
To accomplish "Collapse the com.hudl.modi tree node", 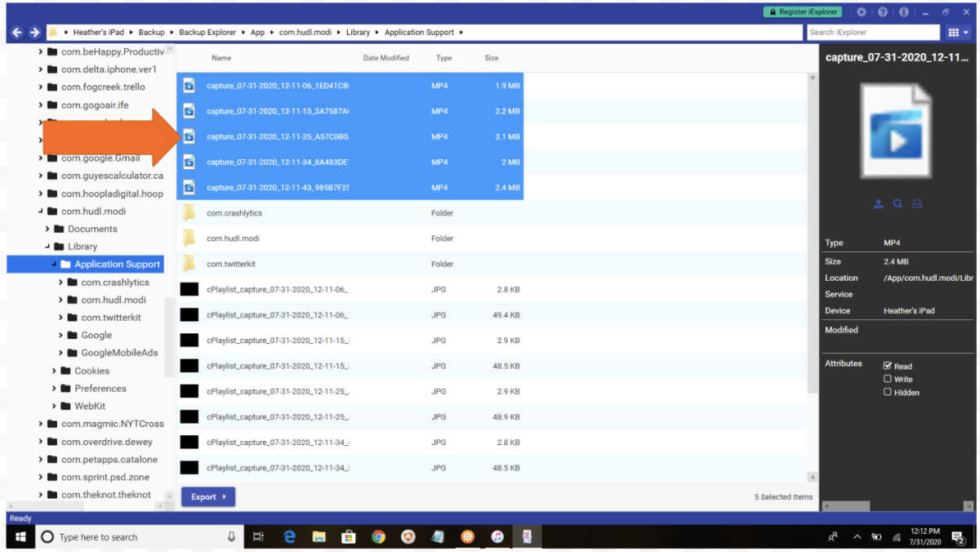I will tap(42, 211).
